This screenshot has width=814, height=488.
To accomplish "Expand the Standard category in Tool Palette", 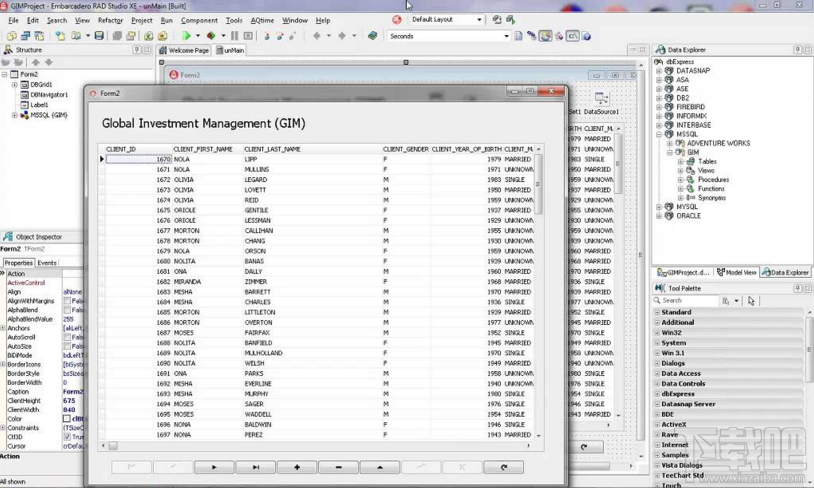I will [x=657, y=313].
